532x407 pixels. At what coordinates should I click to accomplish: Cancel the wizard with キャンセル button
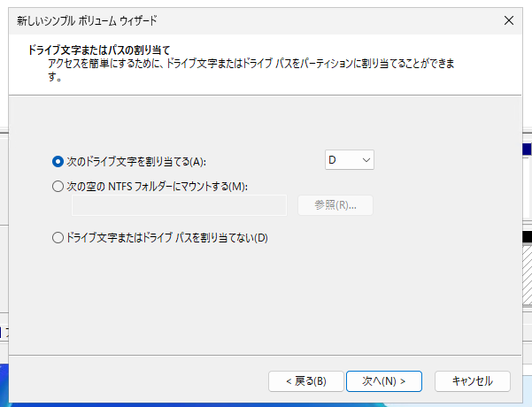tap(472, 380)
